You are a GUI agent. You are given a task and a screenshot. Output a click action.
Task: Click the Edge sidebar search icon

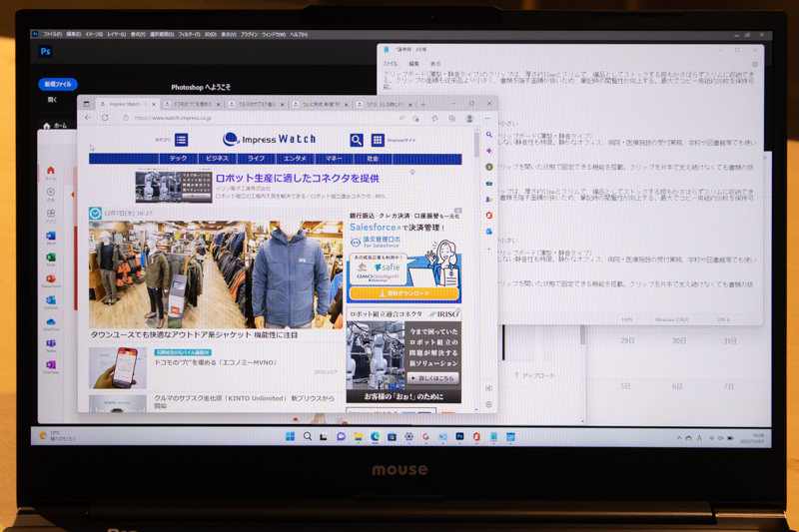click(x=488, y=135)
